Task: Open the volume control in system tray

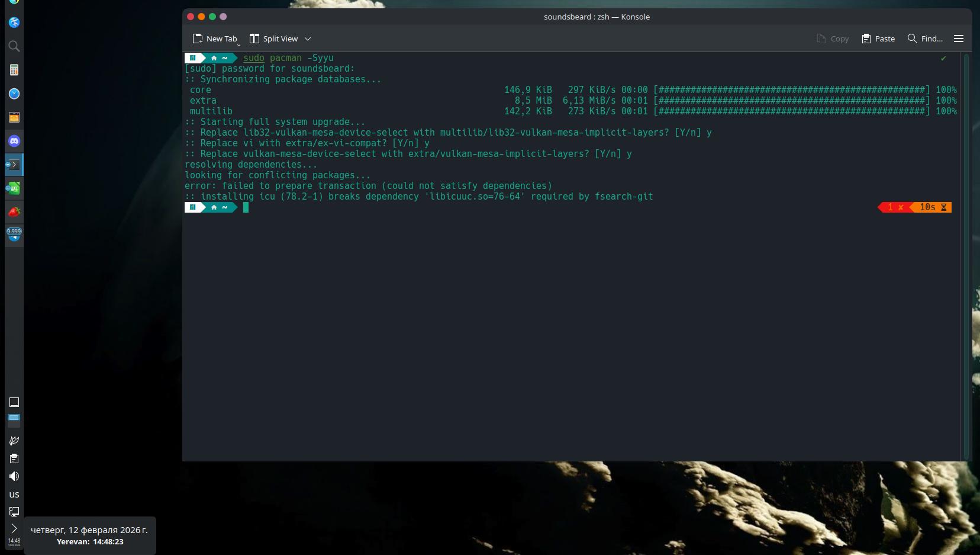Action: [x=14, y=476]
